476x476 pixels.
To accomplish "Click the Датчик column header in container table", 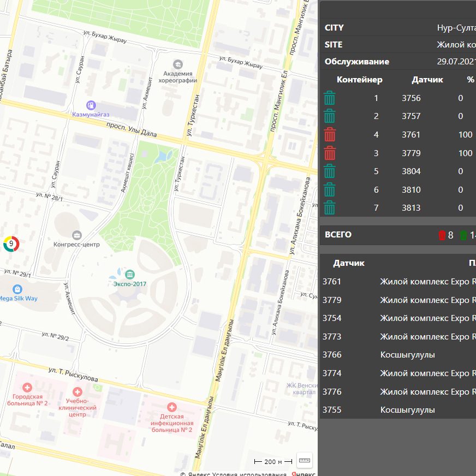I will (x=427, y=80).
